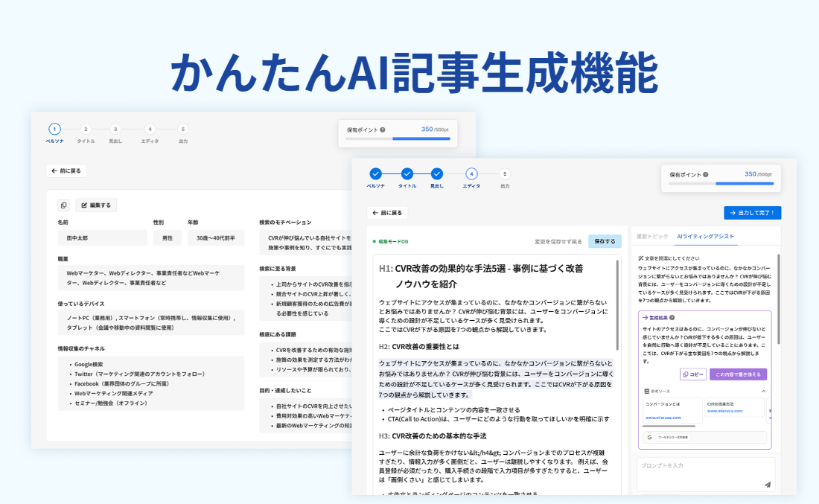Click the 職業 field with Webマーケター text
The height and width of the screenshot is (504, 819).
[x=151, y=278]
